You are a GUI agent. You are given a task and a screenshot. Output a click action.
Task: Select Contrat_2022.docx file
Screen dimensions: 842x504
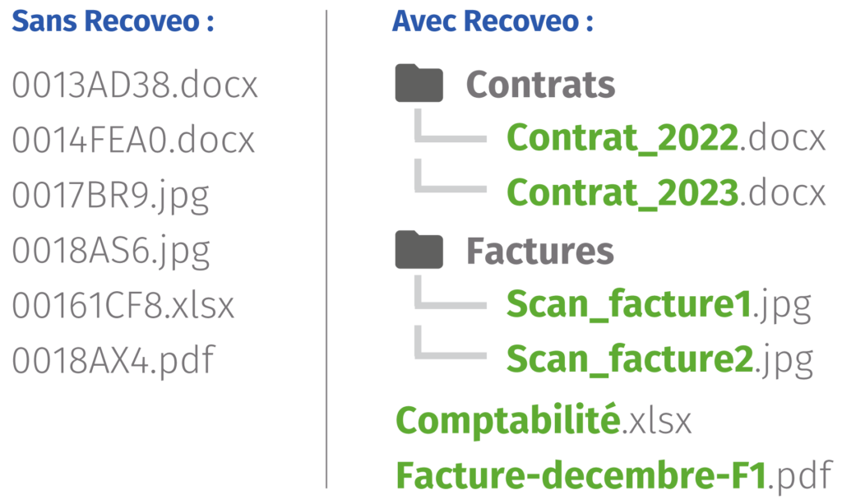(666, 138)
